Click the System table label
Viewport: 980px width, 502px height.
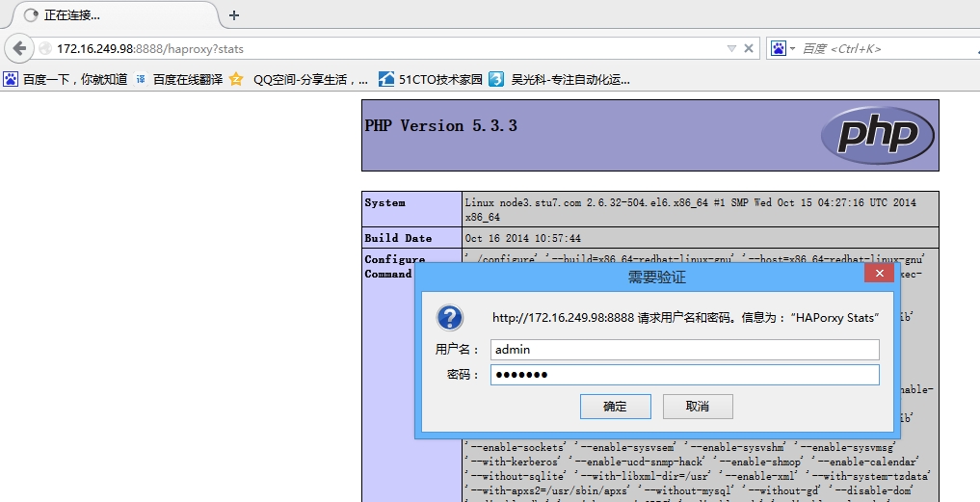385,202
